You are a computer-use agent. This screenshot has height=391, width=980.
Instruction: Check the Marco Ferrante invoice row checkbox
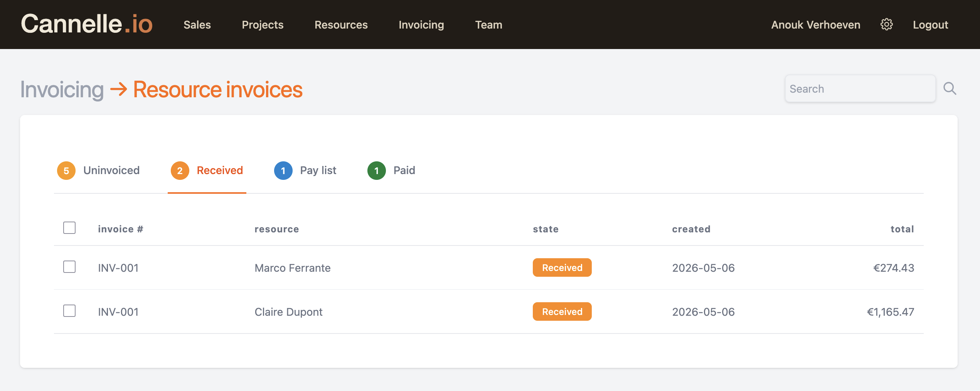click(x=69, y=267)
